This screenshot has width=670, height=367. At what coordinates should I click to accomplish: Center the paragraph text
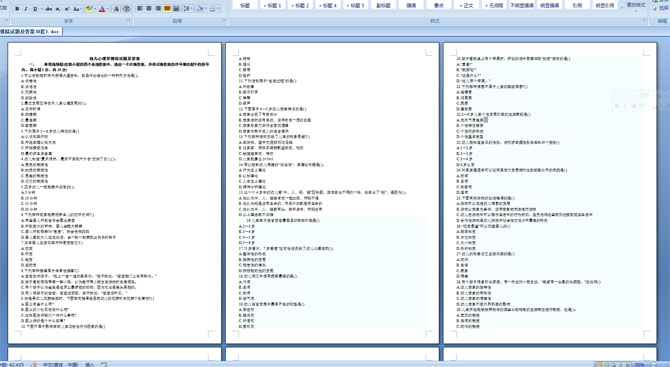point(149,9)
